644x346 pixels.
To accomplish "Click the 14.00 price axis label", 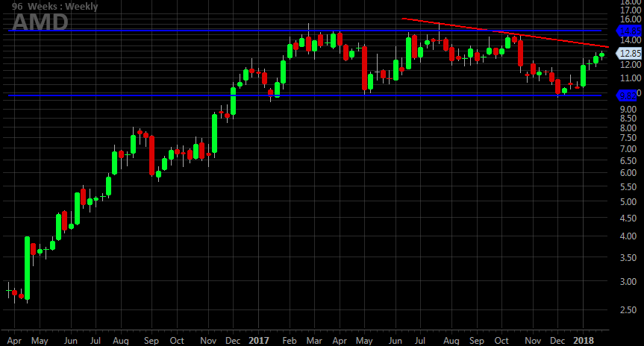I will tap(631, 40).
